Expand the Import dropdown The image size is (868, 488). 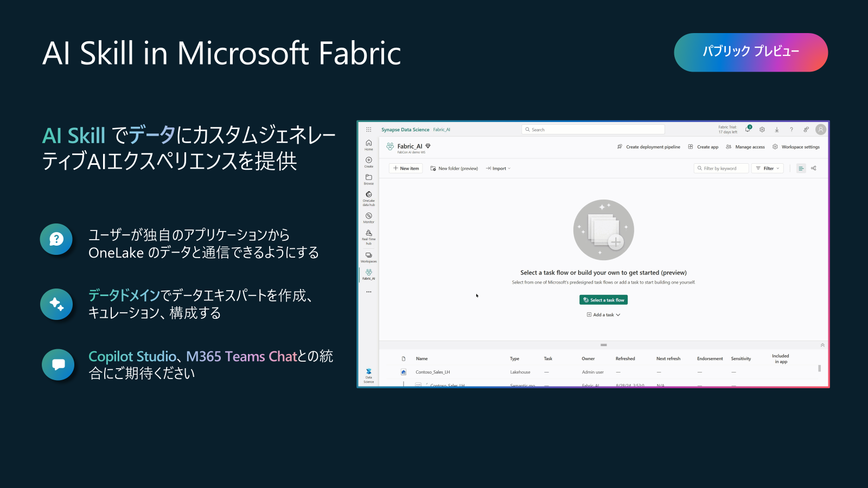click(x=498, y=168)
